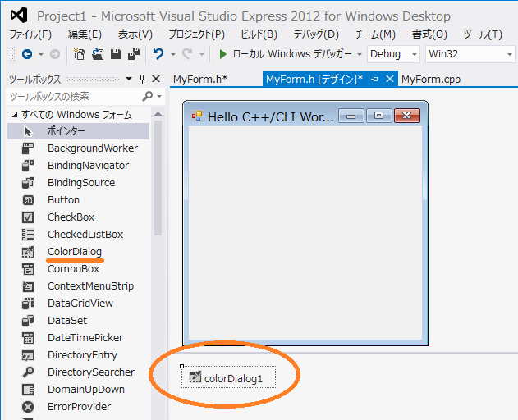
Task: Pick DateTimePicker in the toolbox
Action: point(79,337)
